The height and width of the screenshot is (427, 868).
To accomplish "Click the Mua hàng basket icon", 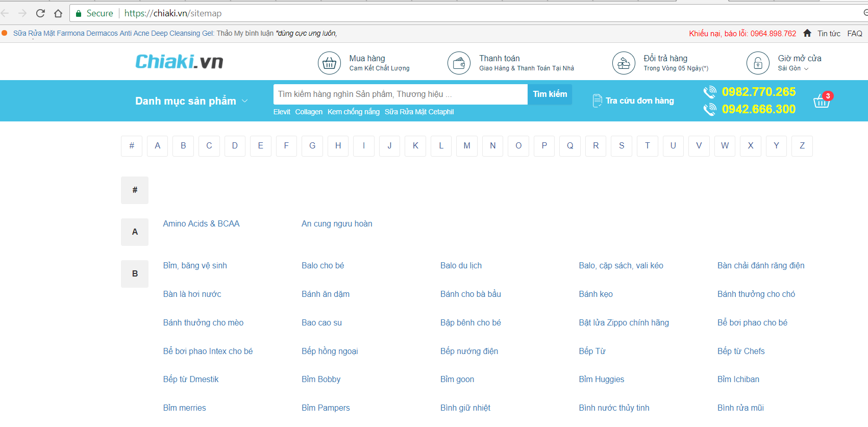I will click(330, 63).
